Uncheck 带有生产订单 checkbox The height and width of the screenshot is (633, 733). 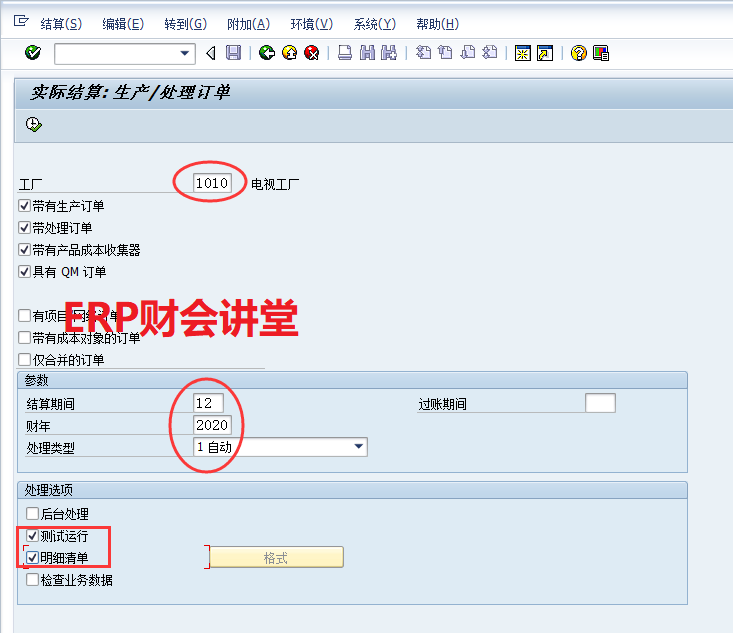pos(24,206)
